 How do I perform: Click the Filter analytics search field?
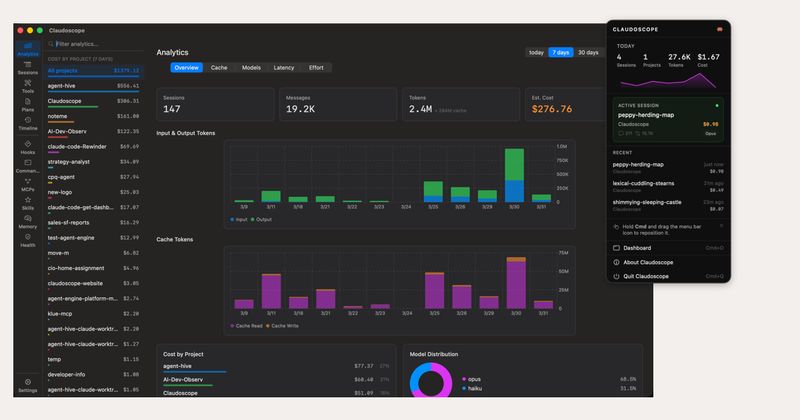click(x=95, y=44)
